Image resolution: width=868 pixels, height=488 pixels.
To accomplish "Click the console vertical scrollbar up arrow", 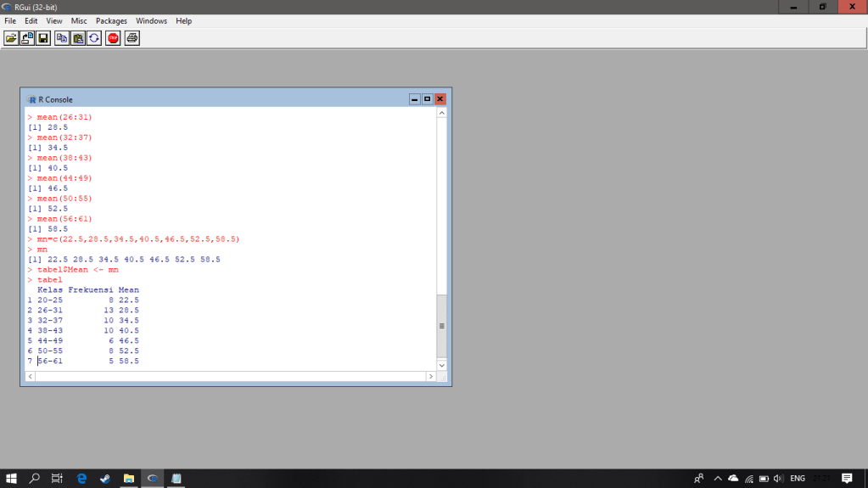I will pyautogui.click(x=441, y=113).
